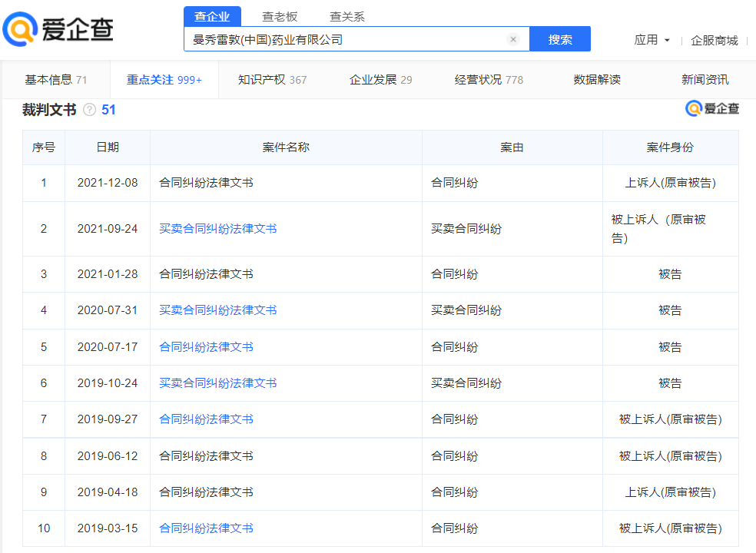The width and height of the screenshot is (756, 553).
Task: Switch to the 查关系 search tab
Action: tap(347, 16)
